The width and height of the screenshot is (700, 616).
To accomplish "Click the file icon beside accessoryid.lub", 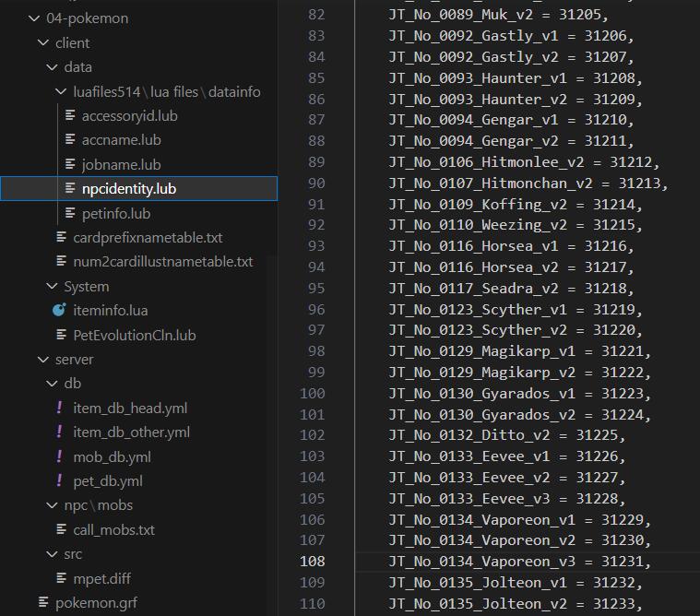I will tap(70, 115).
